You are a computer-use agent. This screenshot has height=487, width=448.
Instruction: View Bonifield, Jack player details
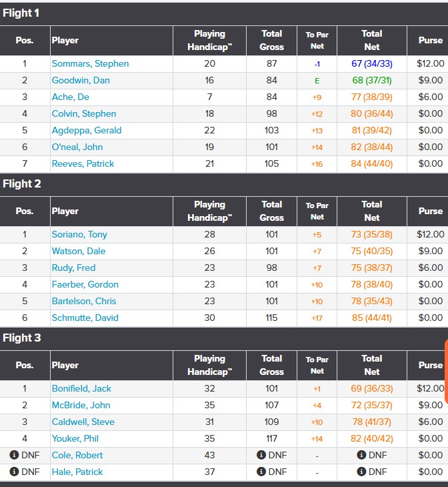click(x=81, y=388)
